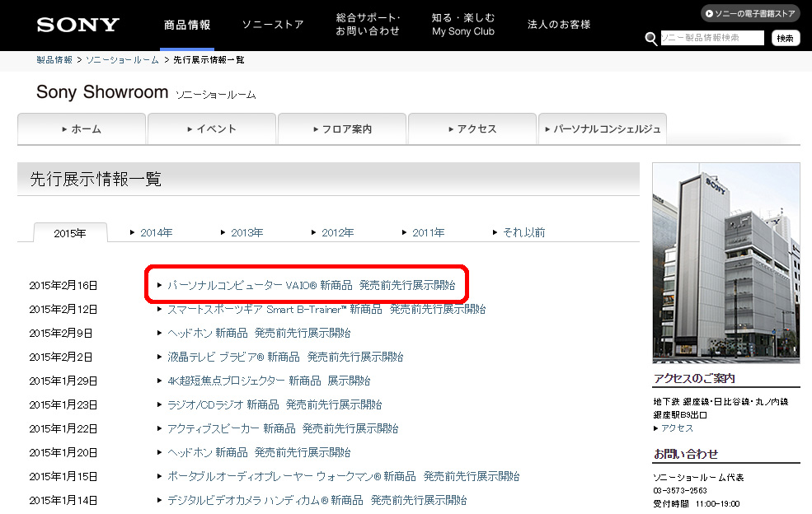The image size is (812, 514).
Task: Open the Smart B-Trainer 新商品 link
Action: click(x=326, y=310)
